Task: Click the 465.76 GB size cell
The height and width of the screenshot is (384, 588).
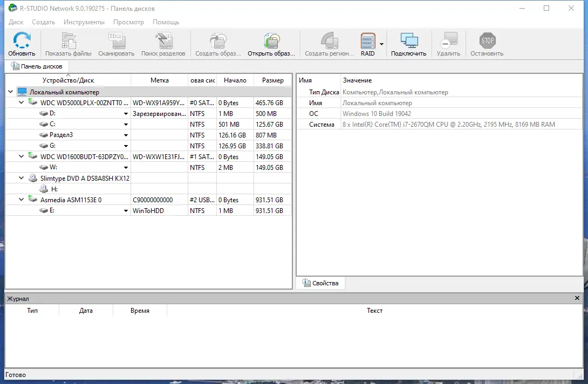Action: click(272, 103)
